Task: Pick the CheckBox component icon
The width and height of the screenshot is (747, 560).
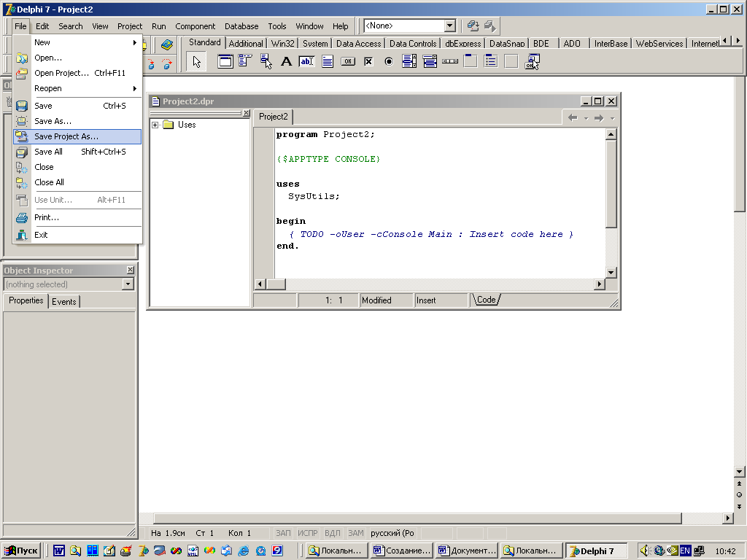Action: [368, 61]
